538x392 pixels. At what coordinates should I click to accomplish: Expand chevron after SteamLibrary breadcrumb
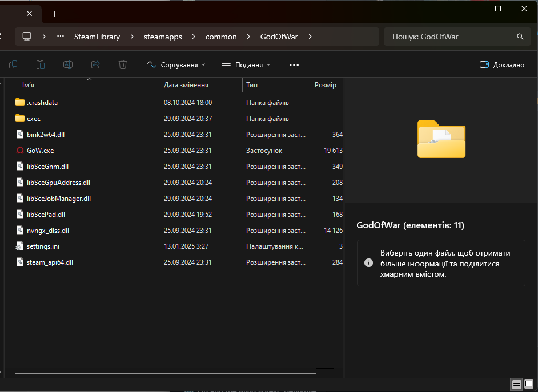point(132,37)
